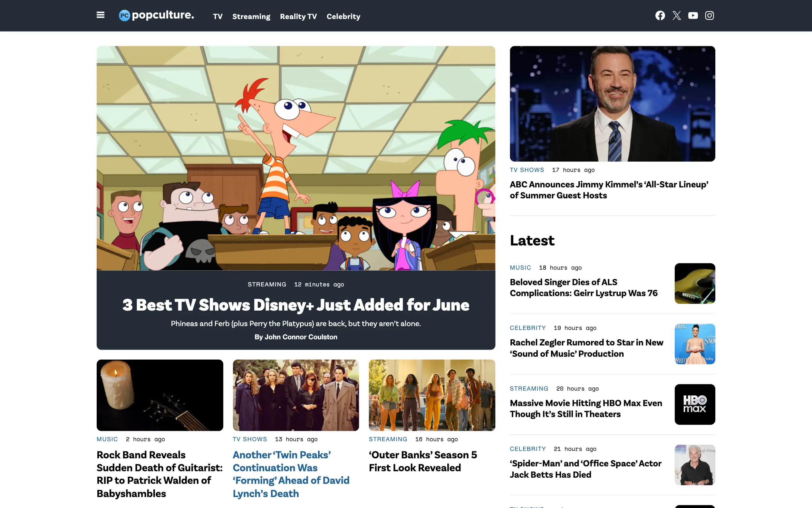Click CELEBRITY tag above Rachel Zegler story
The height and width of the screenshot is (508, 812).
[527, 328]
